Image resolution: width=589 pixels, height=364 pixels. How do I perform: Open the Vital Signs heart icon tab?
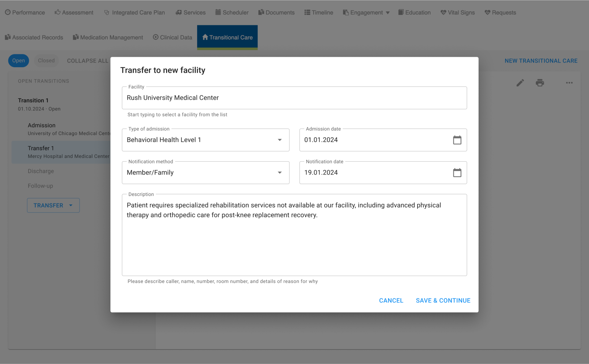click(x=457, y=13)
